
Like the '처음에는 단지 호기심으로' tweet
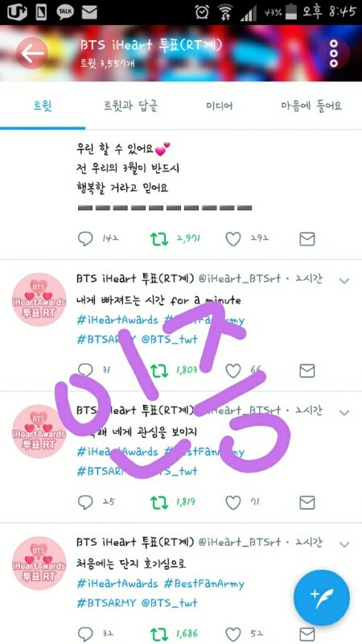tap(233, 634)
